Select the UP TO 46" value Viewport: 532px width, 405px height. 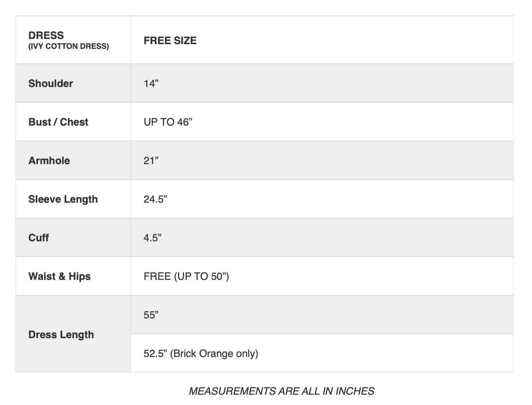coord(168,122)
